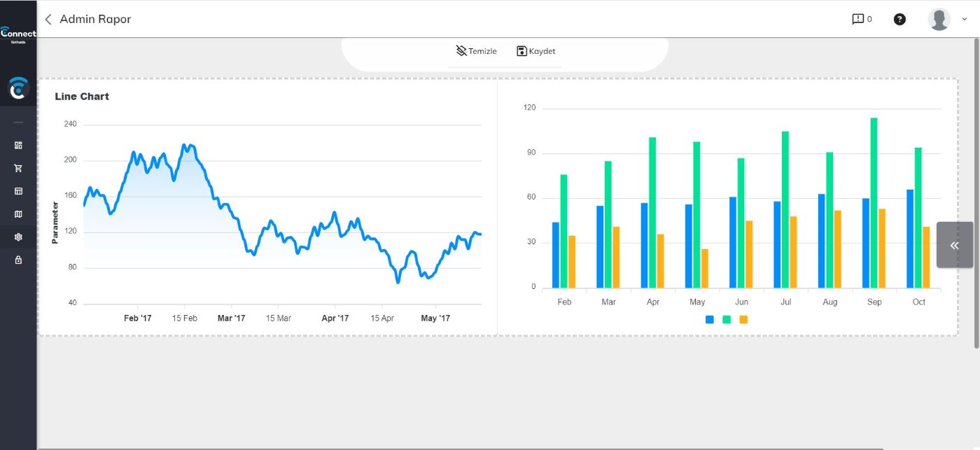The image size is (980, 450).
Task: Open the dashboard grid icon in sidebar
Action: (18, 146)
